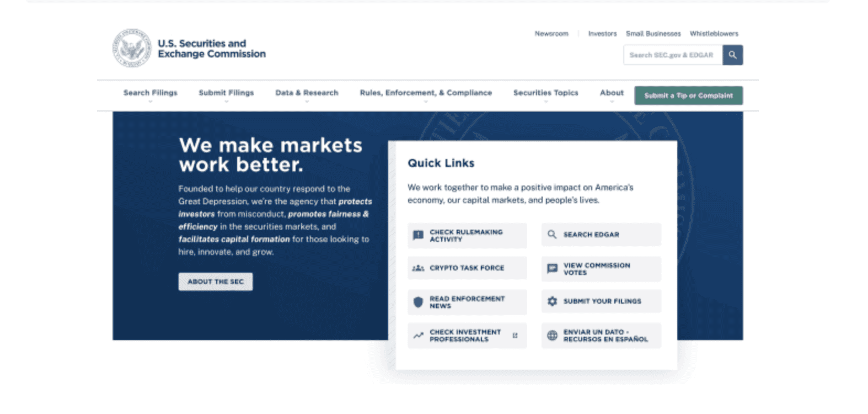The height and width of the screenshot is (414, 868).
Task: Open the About menu
Action: (612, 93)
